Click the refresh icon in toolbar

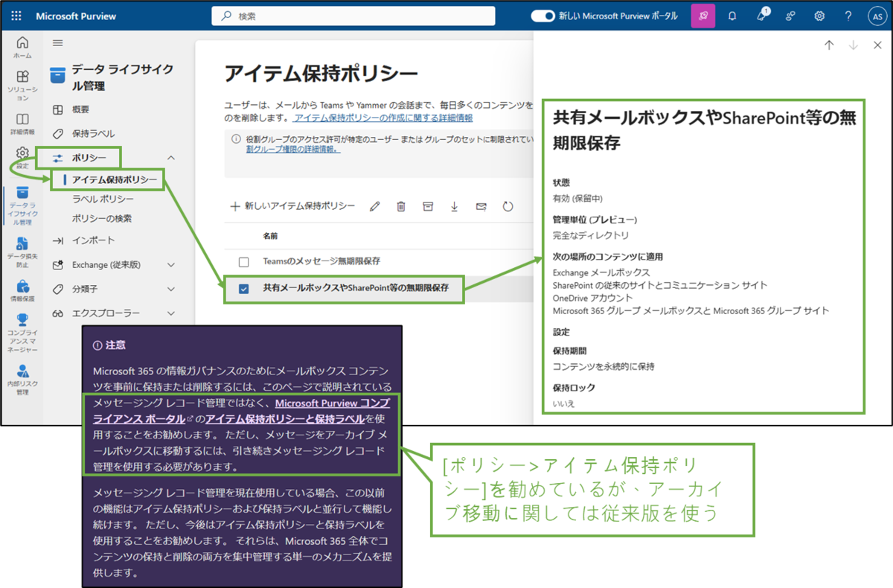[x=508, y=206]
